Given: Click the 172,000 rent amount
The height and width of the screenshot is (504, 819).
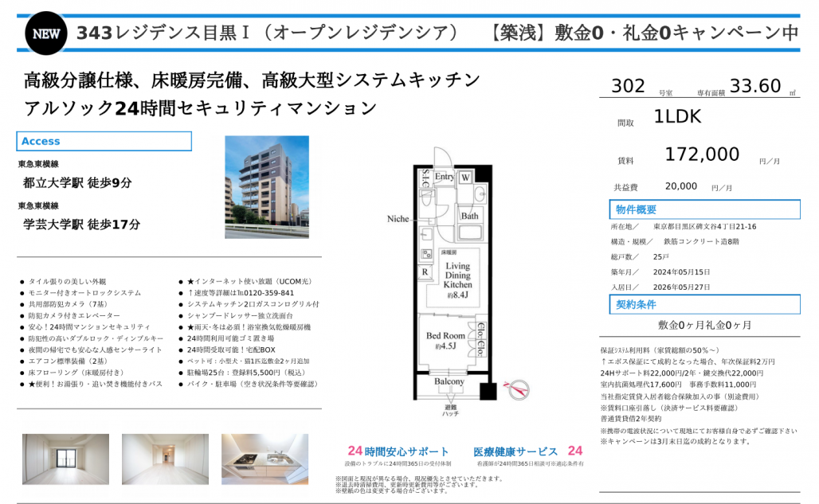Looking at the screenshot, I should (702, 154).
